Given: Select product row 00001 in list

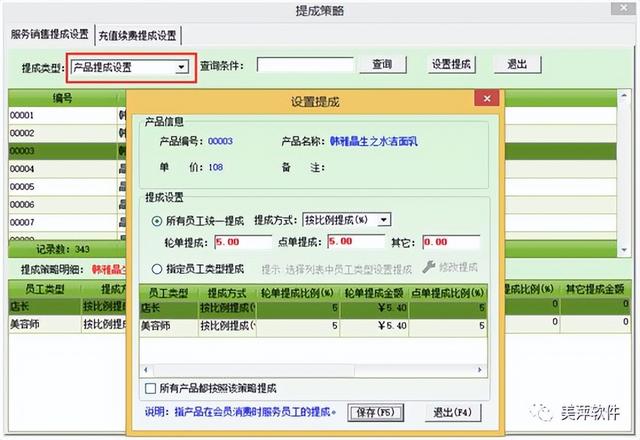Looking at the screenshot, I should [60, 116].
